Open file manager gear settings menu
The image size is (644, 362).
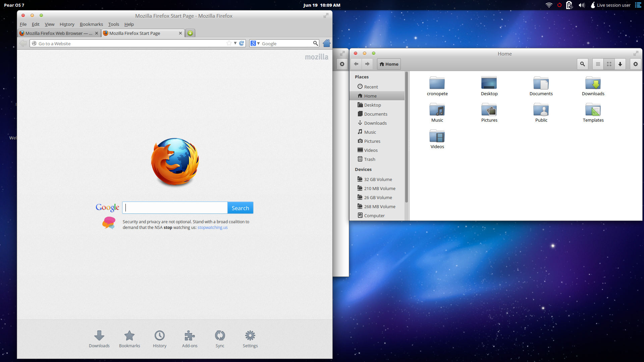pos(635,64)
